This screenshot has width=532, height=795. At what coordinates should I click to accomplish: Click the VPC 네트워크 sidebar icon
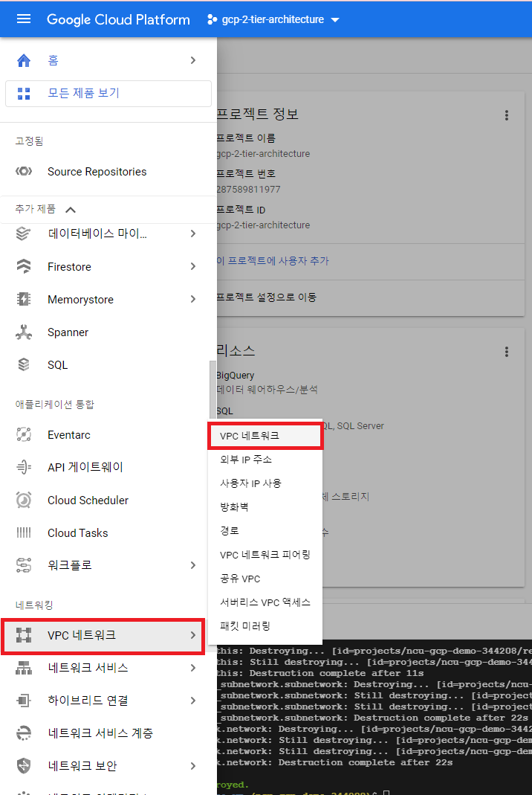(24, 635)
